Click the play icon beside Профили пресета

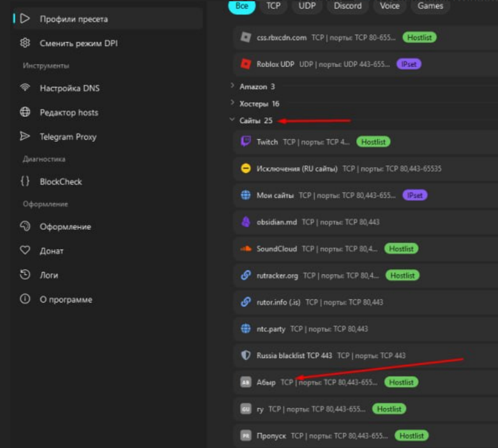click(25, 19)
